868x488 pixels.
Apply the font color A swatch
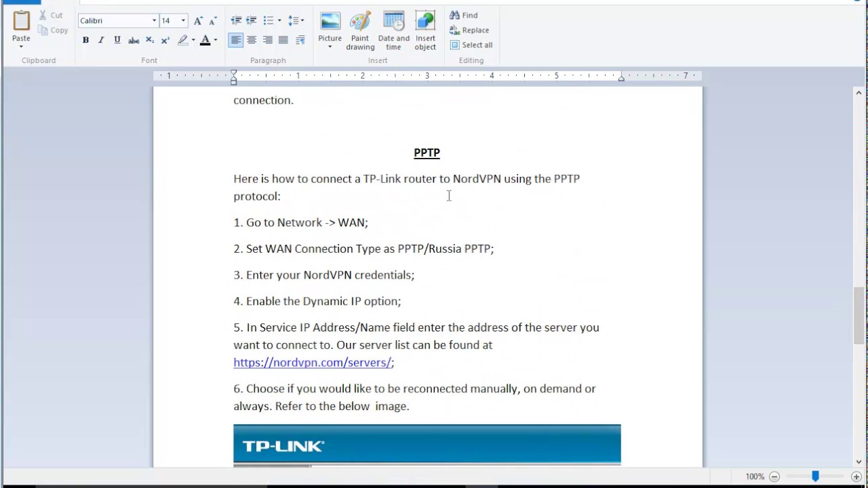[x=205, y=40]
